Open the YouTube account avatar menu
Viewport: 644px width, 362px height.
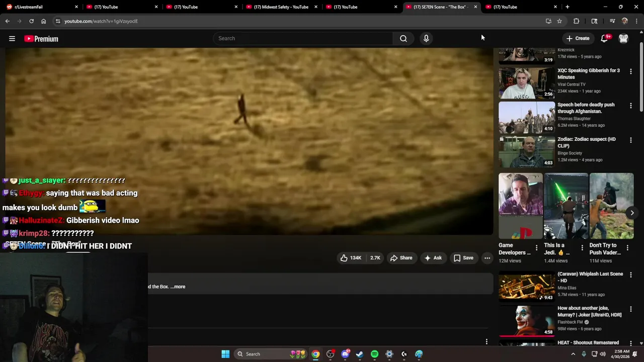click(623, 38)
